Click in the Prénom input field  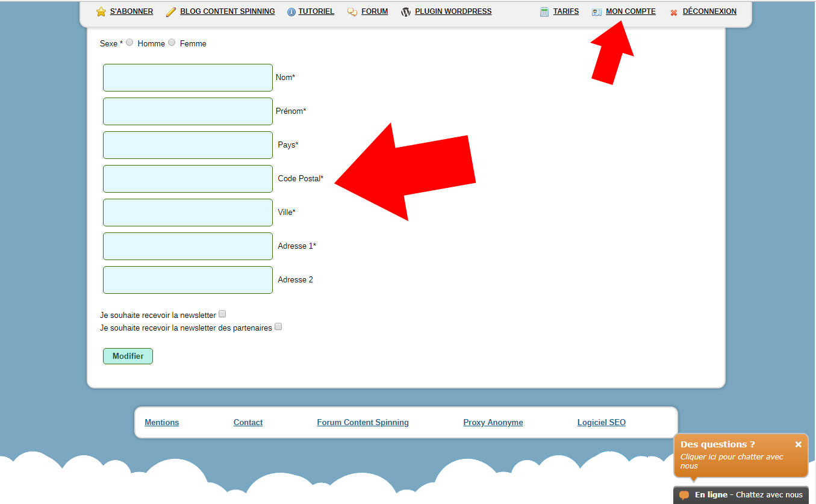(188, 111)
